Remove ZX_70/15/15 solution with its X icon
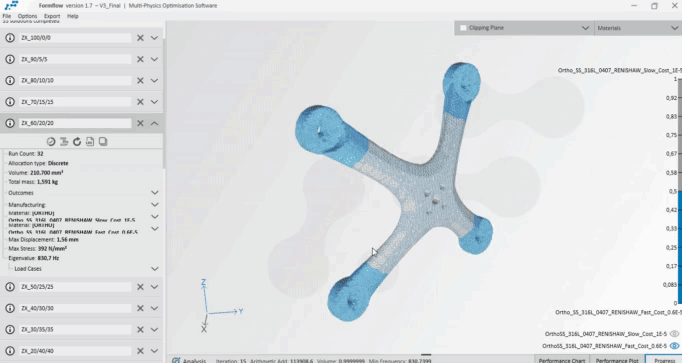Image resolution: width=682 pixels, height=363 pixels. point(140,102)
